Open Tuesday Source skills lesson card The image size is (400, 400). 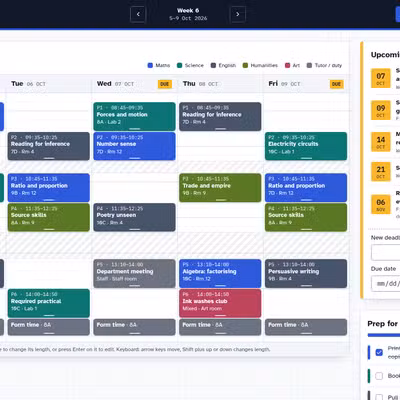click(x=49, y=217)
